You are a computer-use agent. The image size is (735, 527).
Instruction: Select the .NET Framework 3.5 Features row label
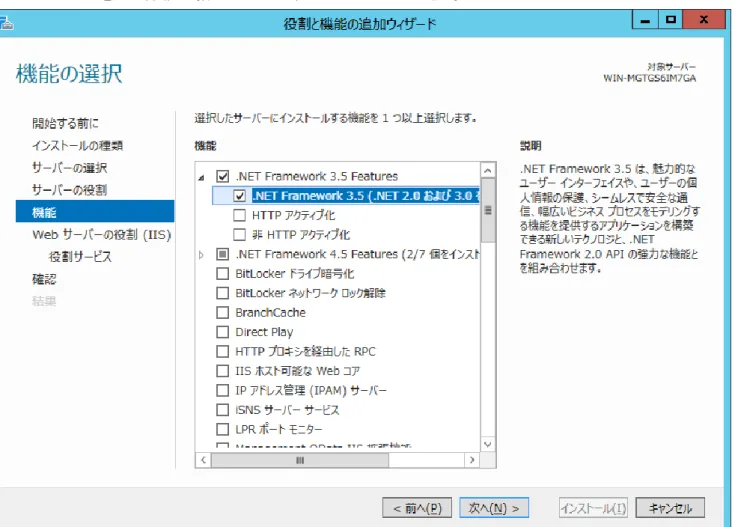pyautogui.click(x=317, y=176)
